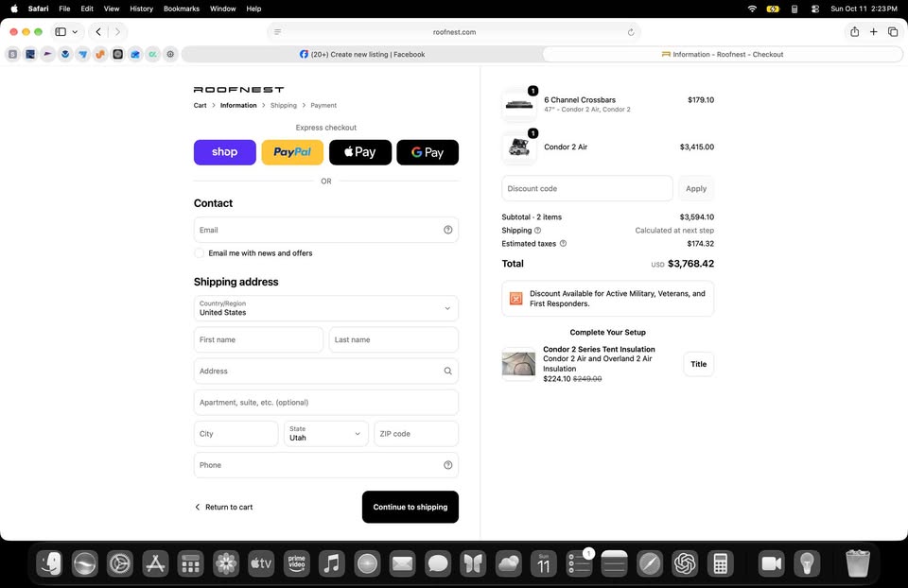
Task: Click the address search magnifier icon
Action: [447, 371]
